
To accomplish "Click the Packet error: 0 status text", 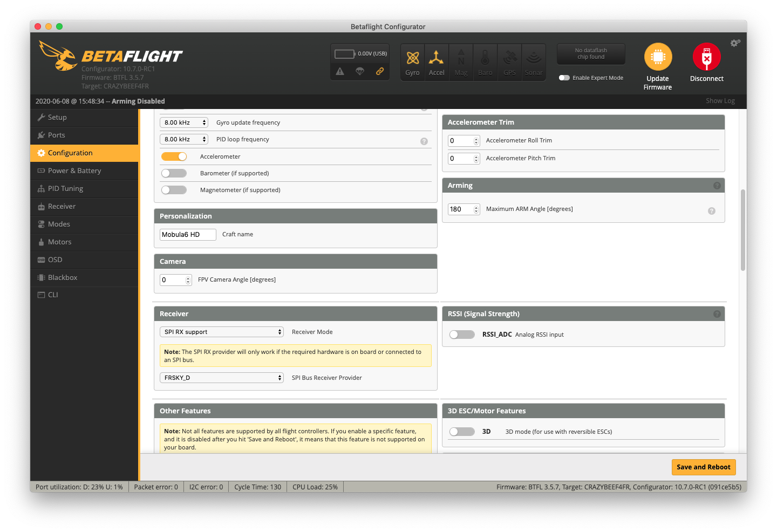I will tap(156, 487).
